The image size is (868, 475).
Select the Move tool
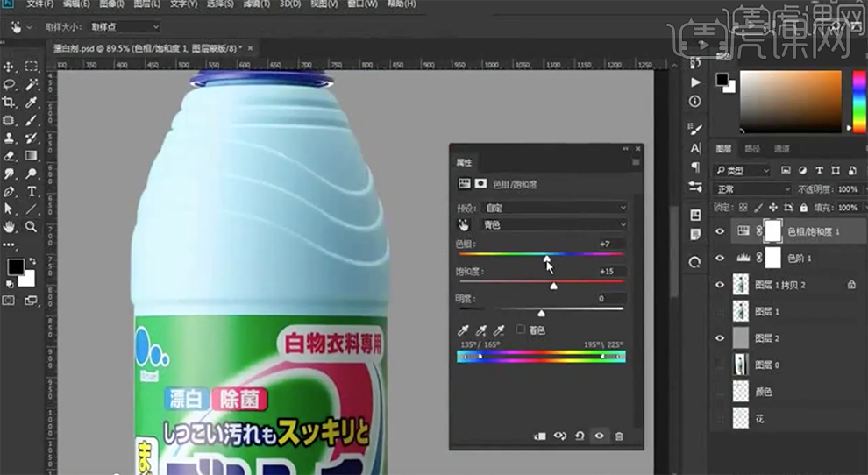coord(10,67)
